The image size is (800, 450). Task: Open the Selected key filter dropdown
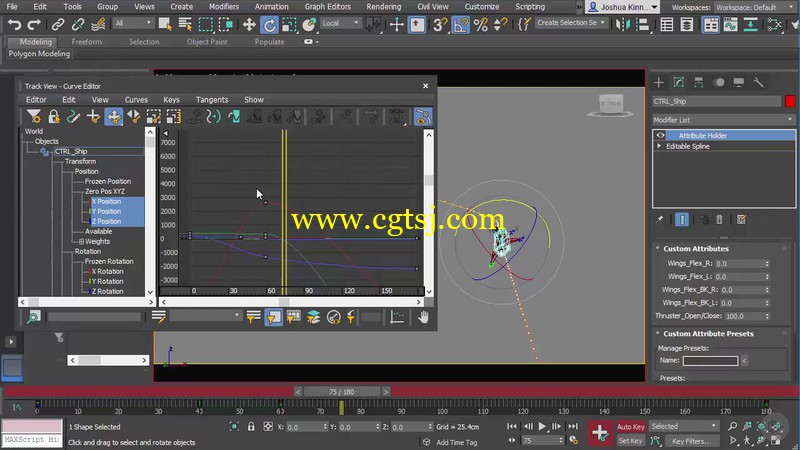683,426
